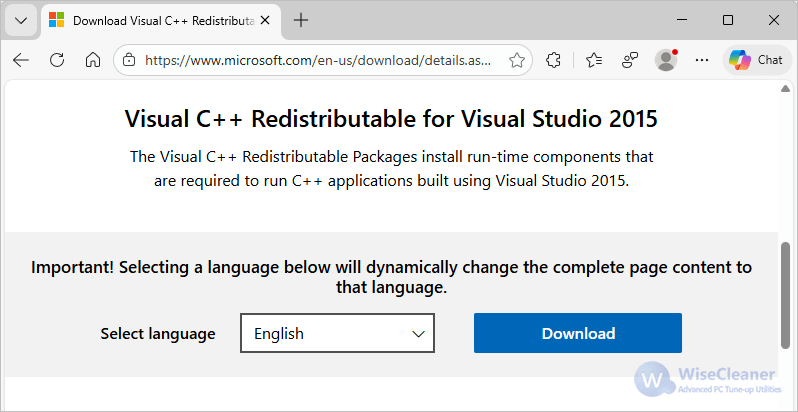Open the Favorites list
798x412 pixels.
tap(594, 60)
